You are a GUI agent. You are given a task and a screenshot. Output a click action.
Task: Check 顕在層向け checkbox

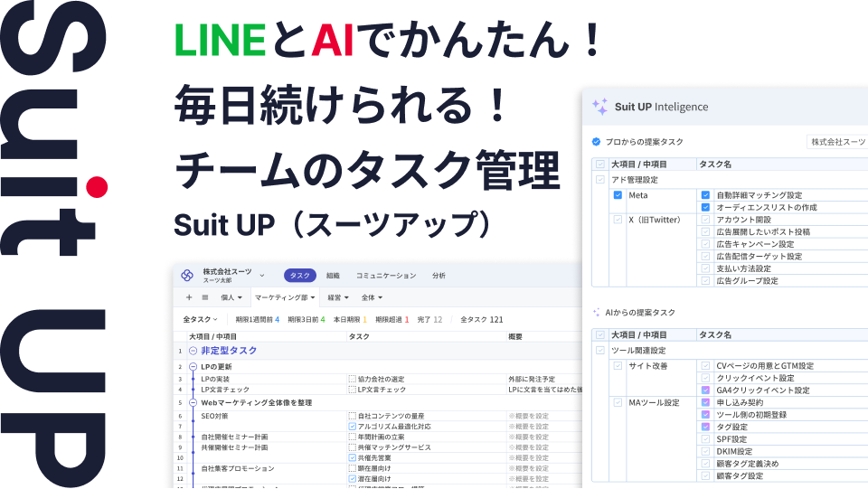pos(352,468)
